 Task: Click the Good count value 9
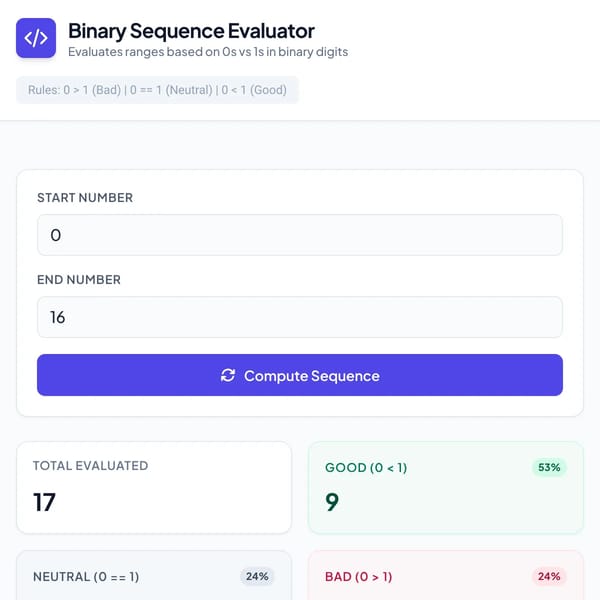click(332, 502)
